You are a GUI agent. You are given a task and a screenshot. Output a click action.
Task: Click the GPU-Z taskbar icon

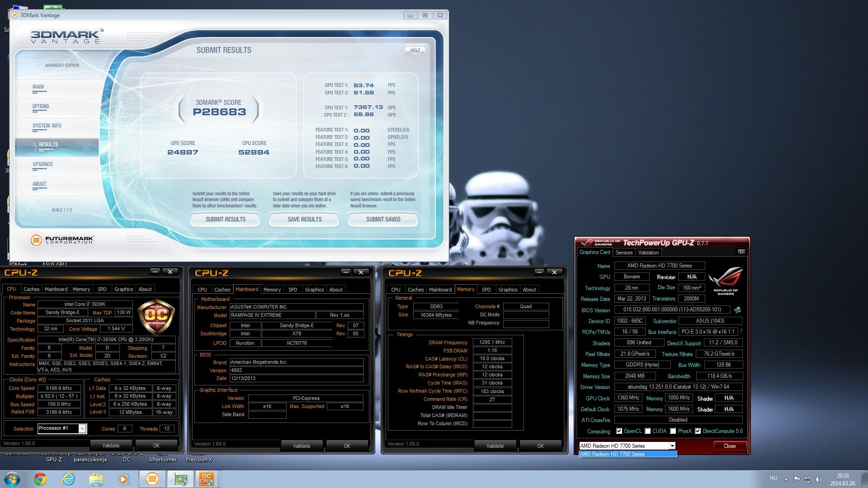pyautogui.click(x=180, y=479)
